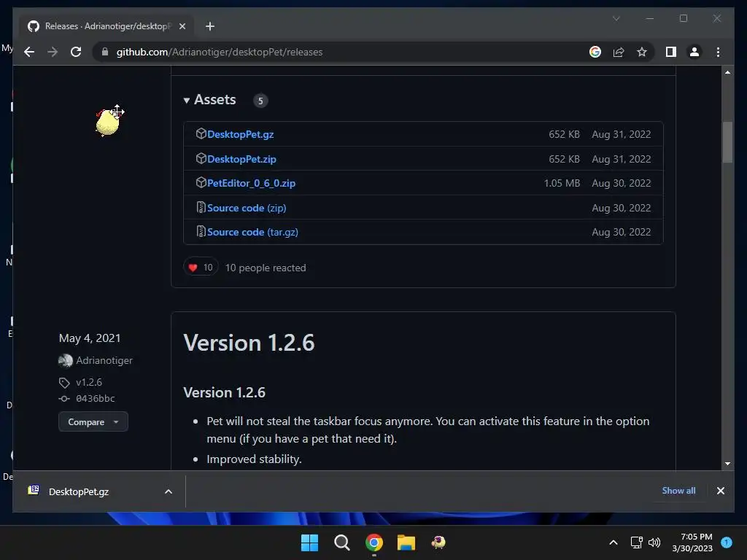Image resolution: width=747 pixels, height=560 pixels.
Task: Open the tab search chevron
Action: [616, 18]
